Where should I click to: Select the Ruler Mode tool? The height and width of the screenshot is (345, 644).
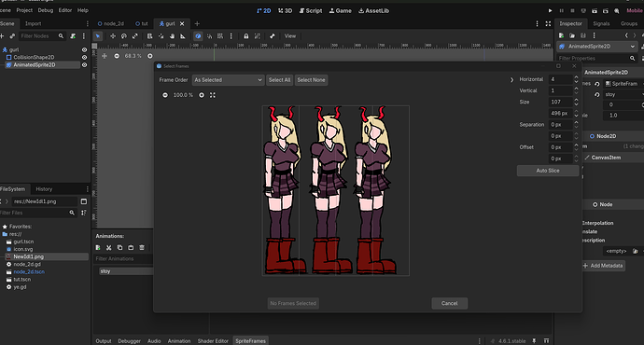[183, 36]
